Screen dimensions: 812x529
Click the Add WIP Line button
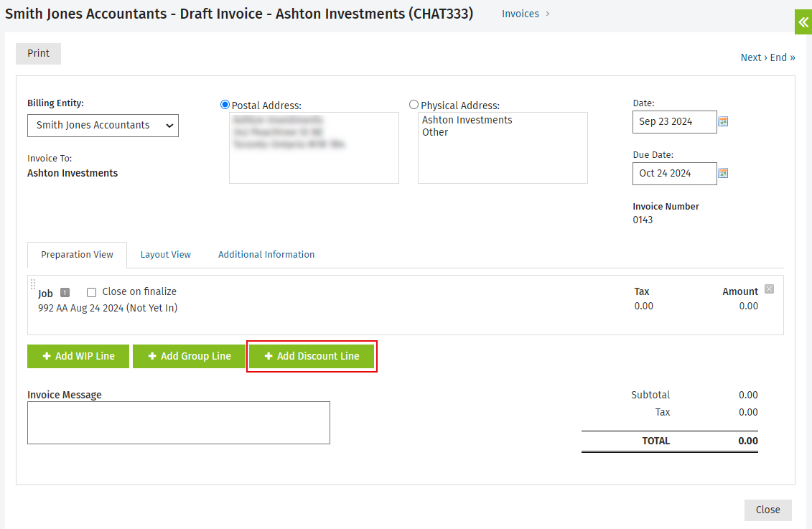pos(78,356)
